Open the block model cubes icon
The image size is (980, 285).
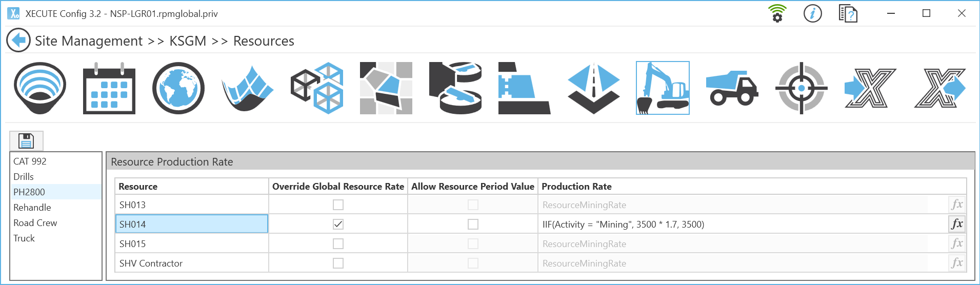317,88
